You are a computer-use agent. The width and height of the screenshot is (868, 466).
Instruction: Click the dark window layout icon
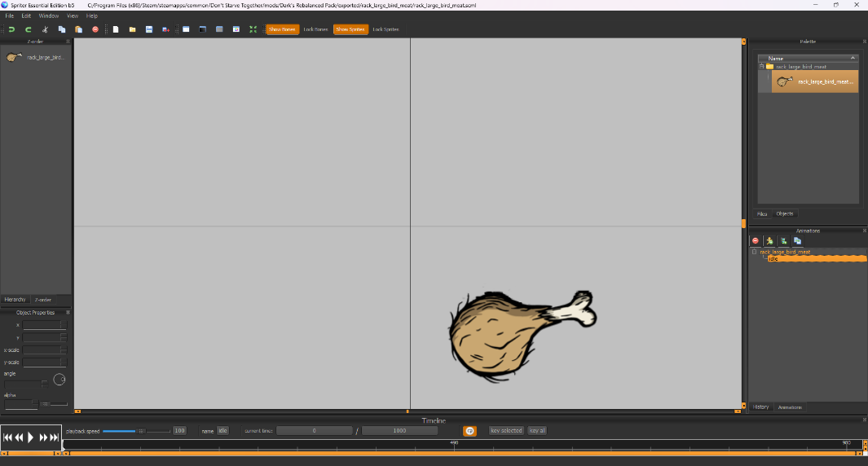coord(203,29)
